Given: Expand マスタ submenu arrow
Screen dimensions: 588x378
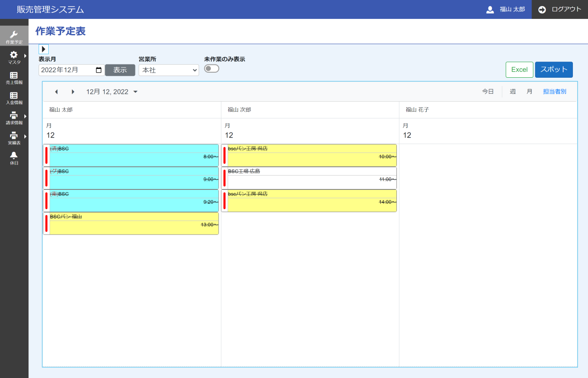Looking at the screenshot, I should pos(25,56).
